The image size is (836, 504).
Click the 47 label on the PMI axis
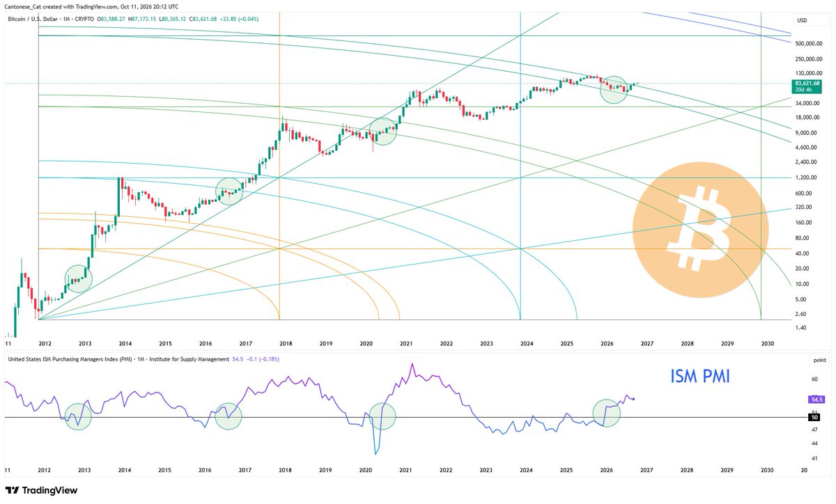point(814,430)
